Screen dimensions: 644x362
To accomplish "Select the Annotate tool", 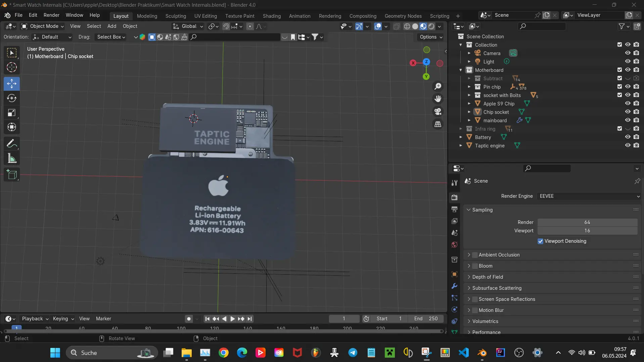I will 12,144.
